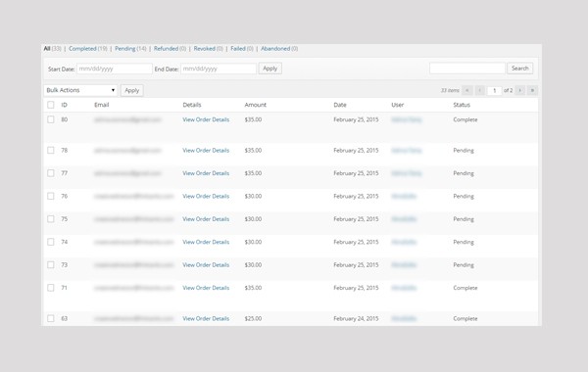This screenshot has width=588, height=372.
Task: Tick the select-all checkbox in header
Action: (51, 105)
